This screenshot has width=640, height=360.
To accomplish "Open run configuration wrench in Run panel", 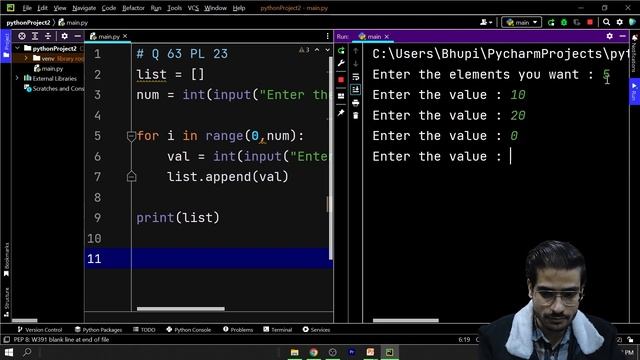I will pyautogui.click(x=341, y=63).
